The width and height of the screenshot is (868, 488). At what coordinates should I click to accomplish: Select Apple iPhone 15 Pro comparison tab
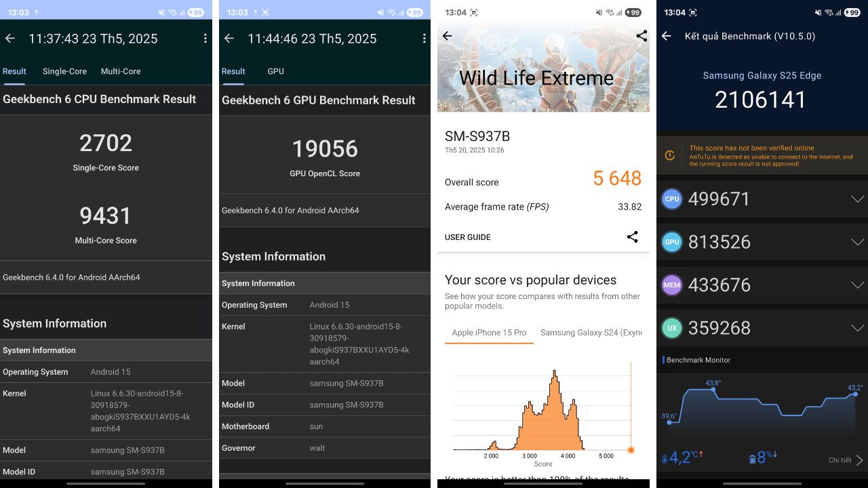coord(489,333)
